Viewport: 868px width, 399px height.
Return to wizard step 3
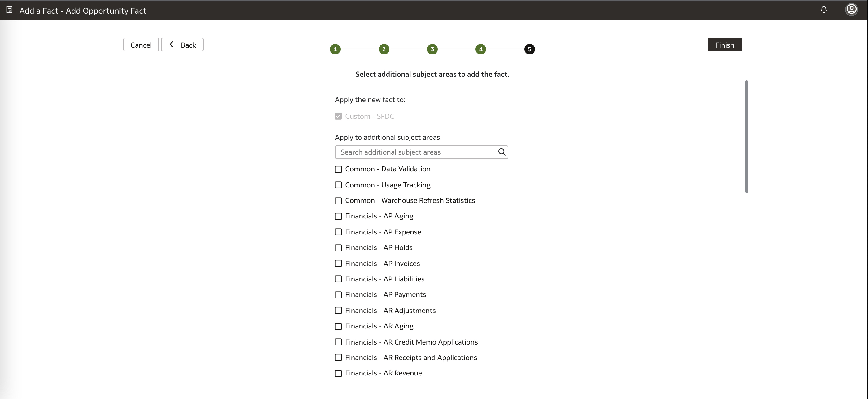click(x=432, y=49)
